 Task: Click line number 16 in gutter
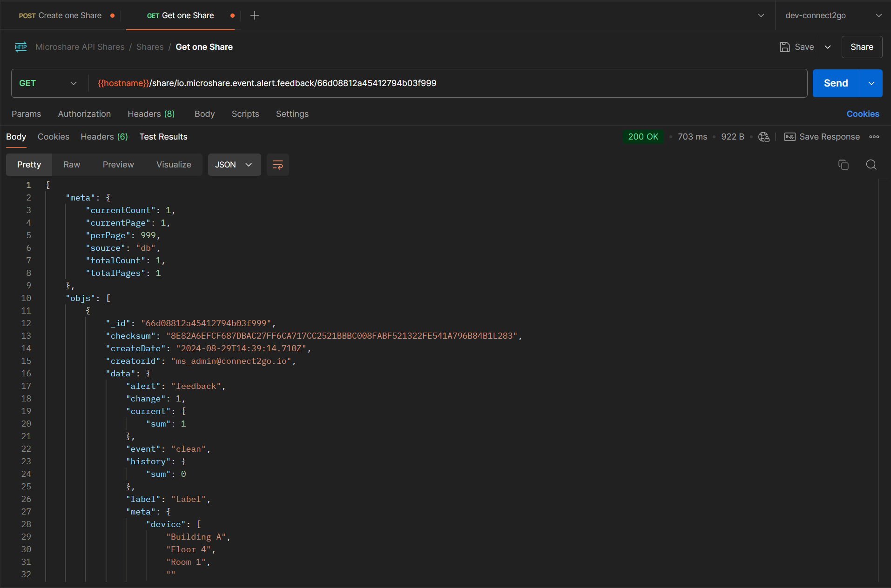tap(26, 374)
